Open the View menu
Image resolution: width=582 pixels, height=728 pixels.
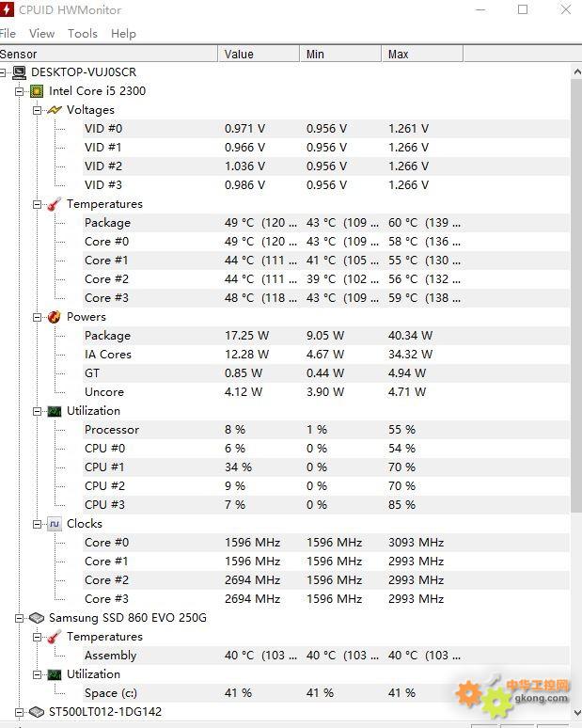pyautogui.click(x=41, y=34)
